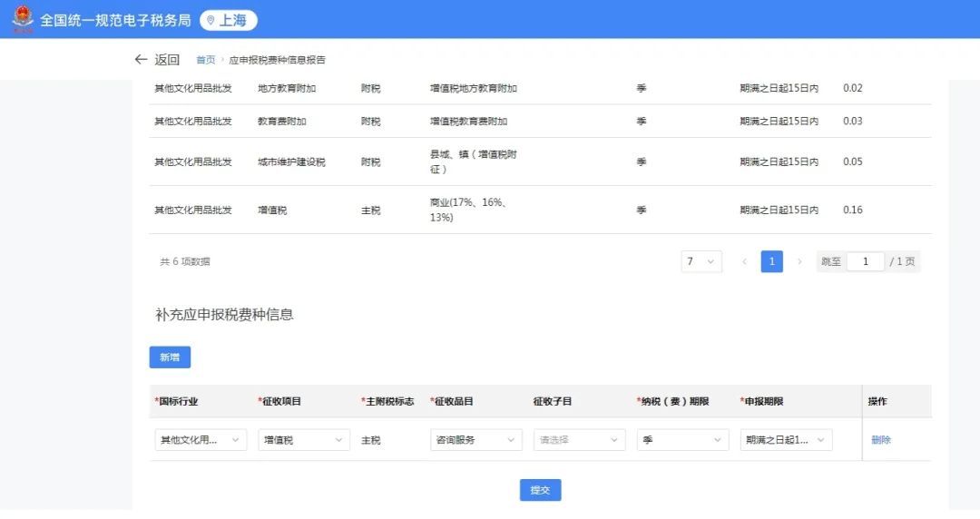Screen dimensions: 980x519
Task: Select page 1 in pagination
Action: [772, 261]
